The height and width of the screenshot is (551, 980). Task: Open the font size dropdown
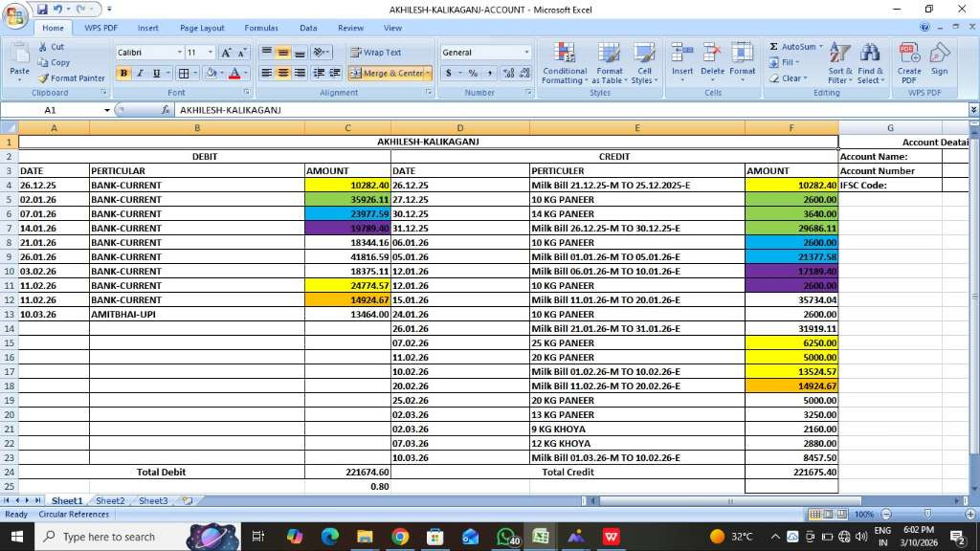(211, 53)
